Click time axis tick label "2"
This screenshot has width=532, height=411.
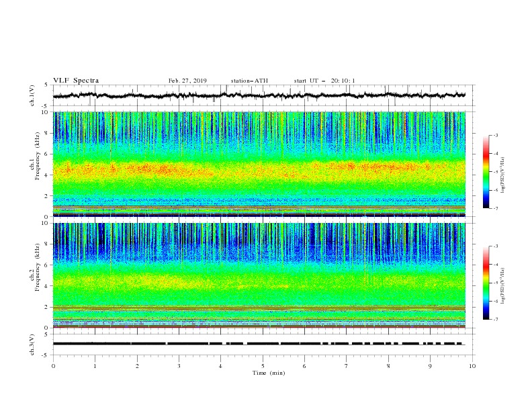click(x=137, y=366)
